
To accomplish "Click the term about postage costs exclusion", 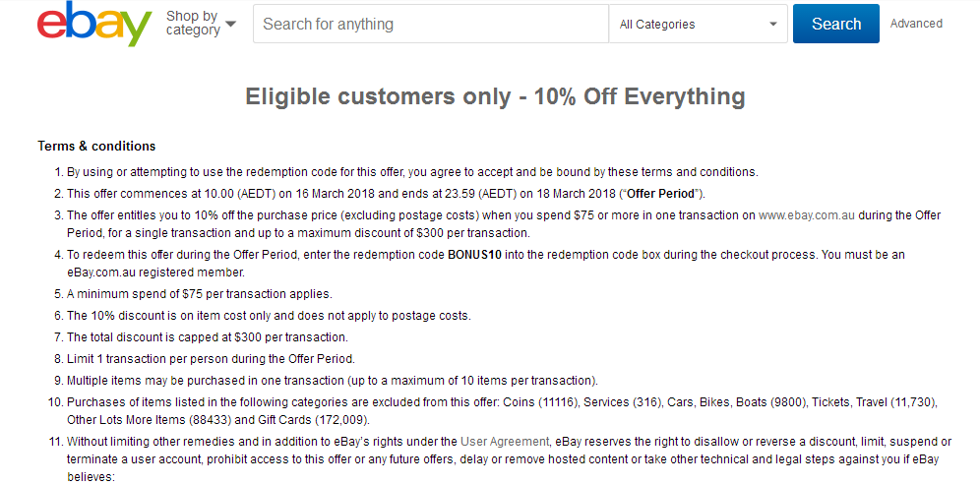I will [x=269, y=316].
